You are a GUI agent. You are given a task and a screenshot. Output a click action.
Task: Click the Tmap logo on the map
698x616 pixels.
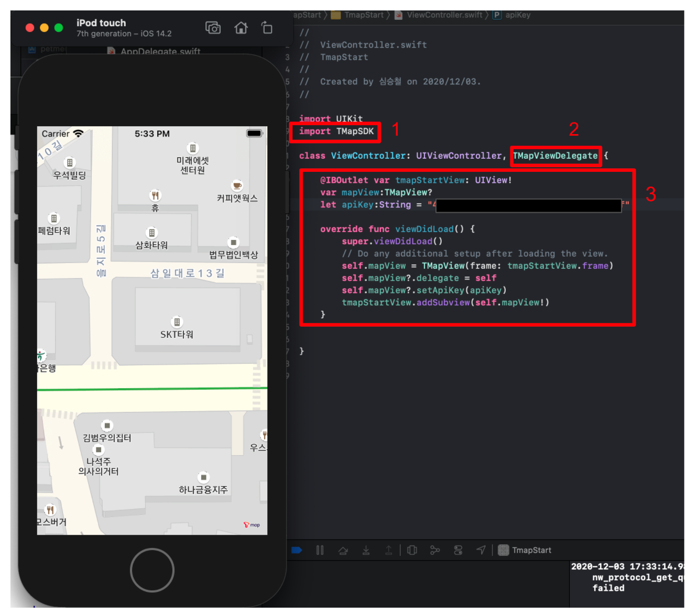point(252,524)
